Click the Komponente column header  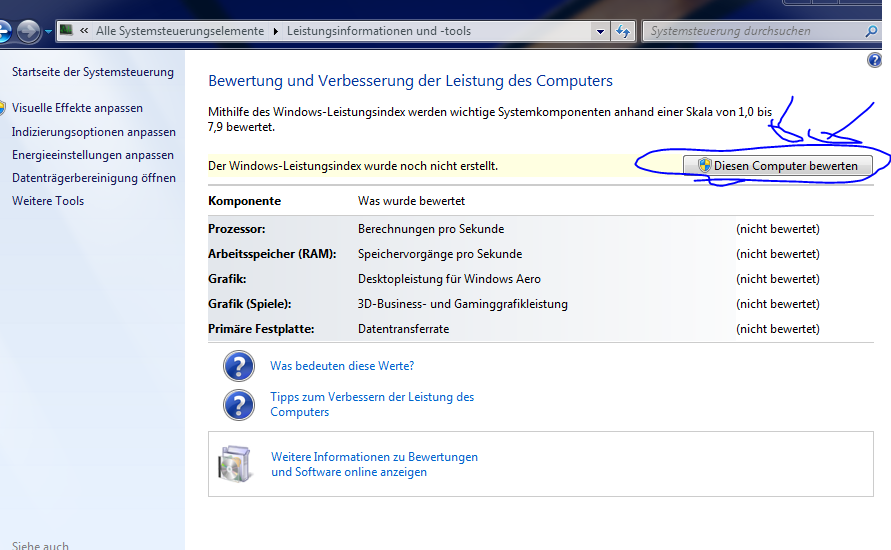(x=244, y=201)
